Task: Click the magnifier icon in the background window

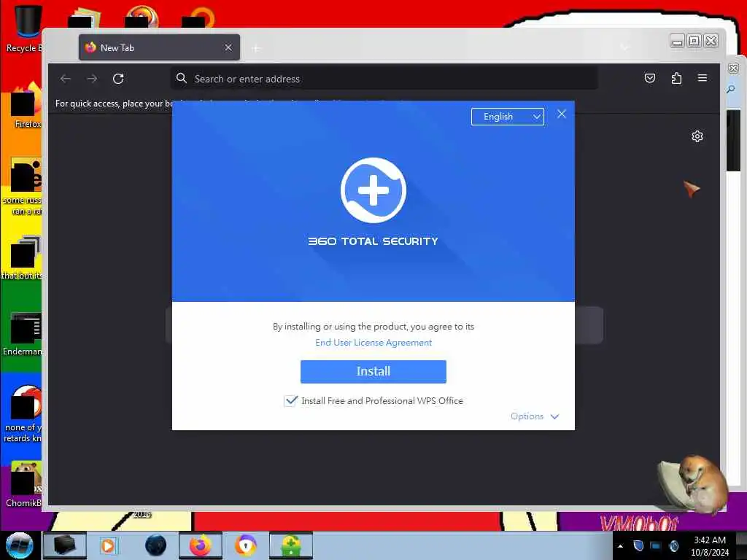Action: (x=731, y=89)
